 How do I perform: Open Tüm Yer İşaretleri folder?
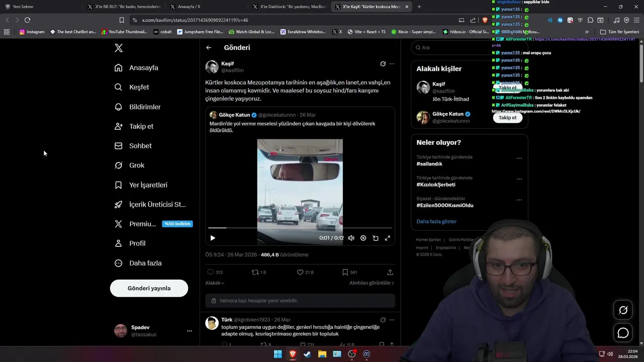pos(620,32)
